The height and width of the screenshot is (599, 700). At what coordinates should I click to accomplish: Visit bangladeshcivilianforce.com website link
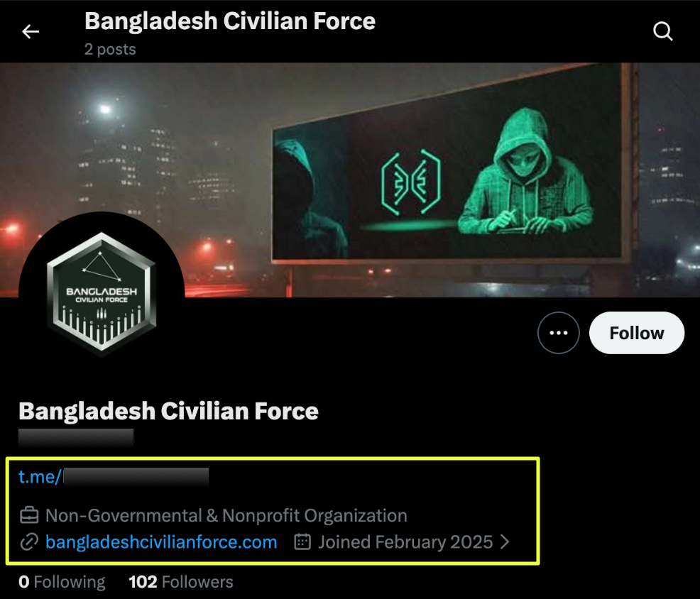(161, 542)
